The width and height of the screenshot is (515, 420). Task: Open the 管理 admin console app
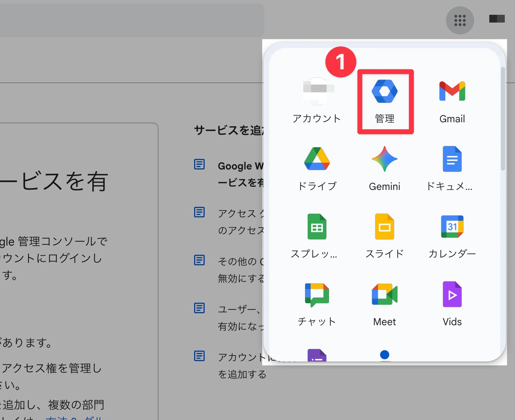tap(385, 101)
